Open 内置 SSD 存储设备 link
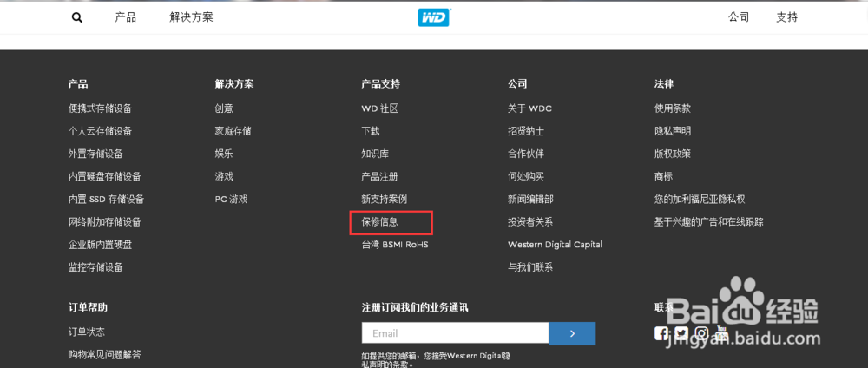This screenshot has height=368, width=868. 106,200
